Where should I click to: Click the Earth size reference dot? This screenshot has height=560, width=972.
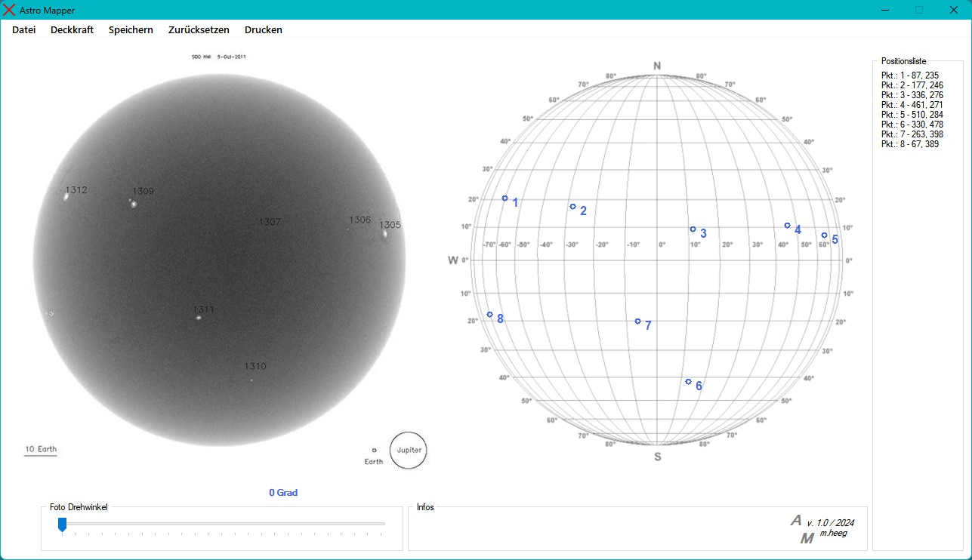(x=374, y=450)
